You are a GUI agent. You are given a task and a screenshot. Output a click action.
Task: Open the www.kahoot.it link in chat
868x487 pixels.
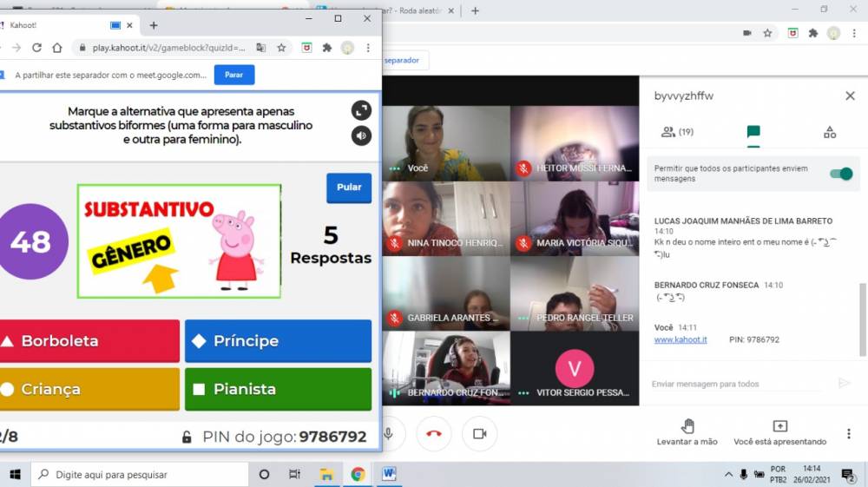[x=680, y=339]
